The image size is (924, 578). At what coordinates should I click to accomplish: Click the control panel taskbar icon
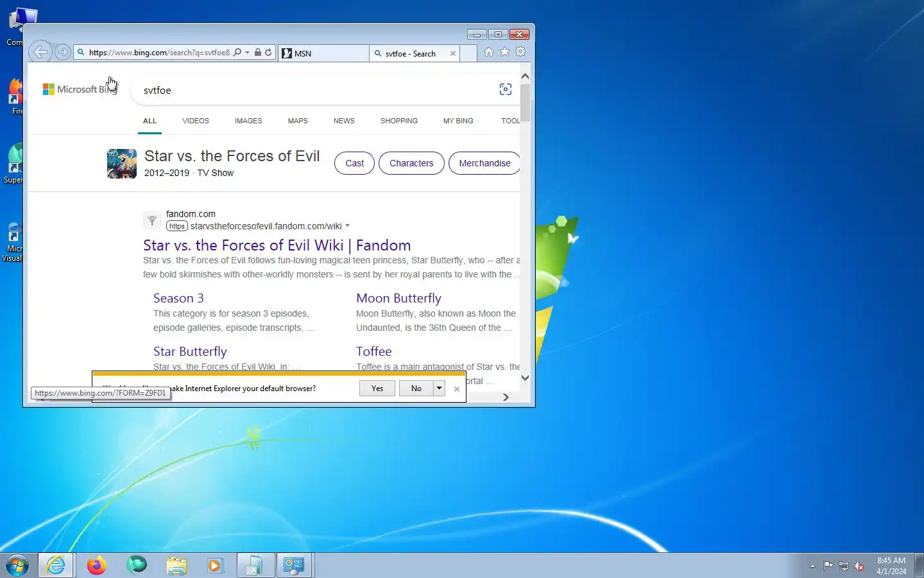point(295,565)
